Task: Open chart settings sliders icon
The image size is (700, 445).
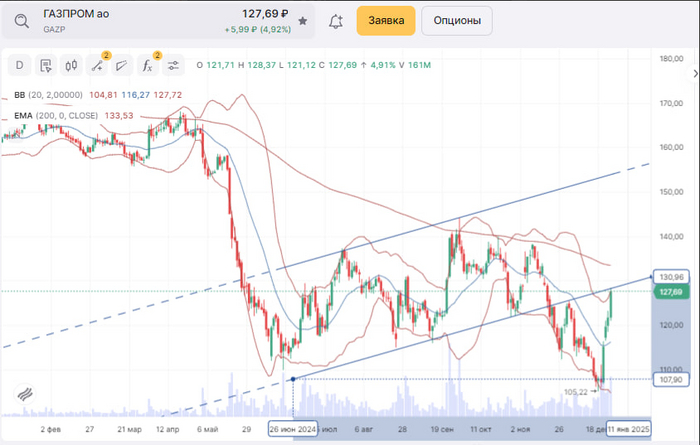Action: click(173, 66)
